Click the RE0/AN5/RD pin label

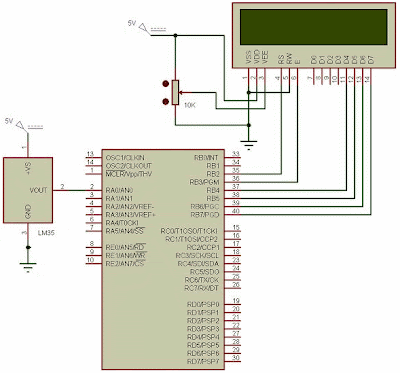pos(125,247)
